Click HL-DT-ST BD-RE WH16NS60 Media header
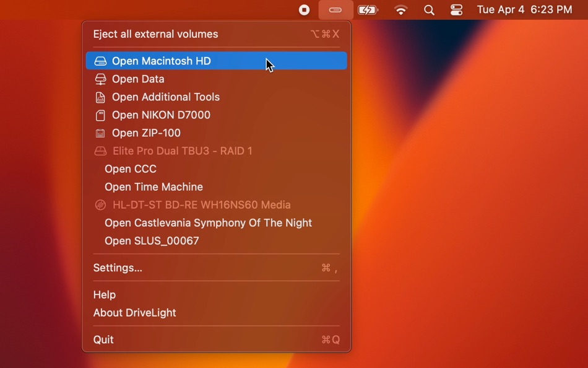 (217, 205)
